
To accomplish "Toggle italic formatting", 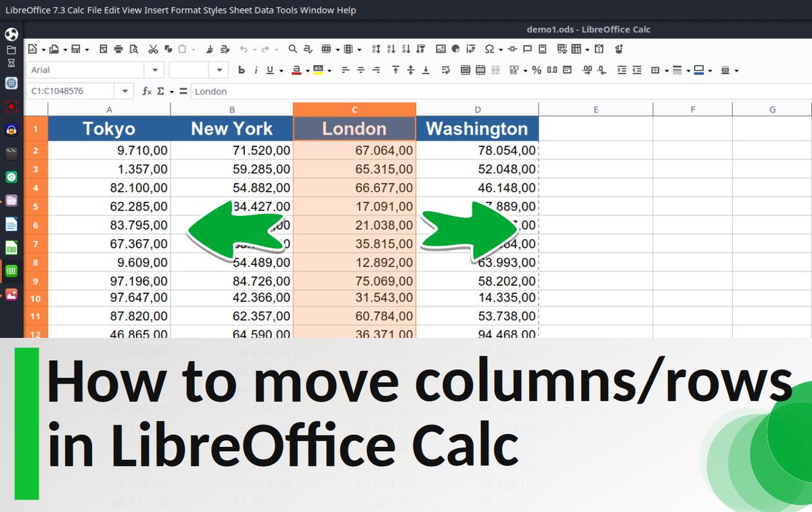I will click(256, 70).
